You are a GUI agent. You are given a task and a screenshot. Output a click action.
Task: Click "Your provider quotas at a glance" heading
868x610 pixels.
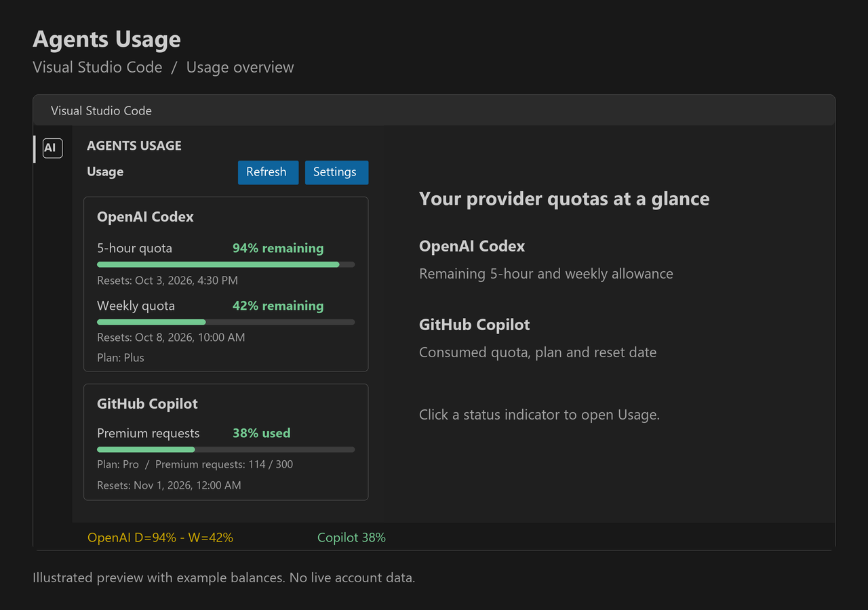point(564,199)
